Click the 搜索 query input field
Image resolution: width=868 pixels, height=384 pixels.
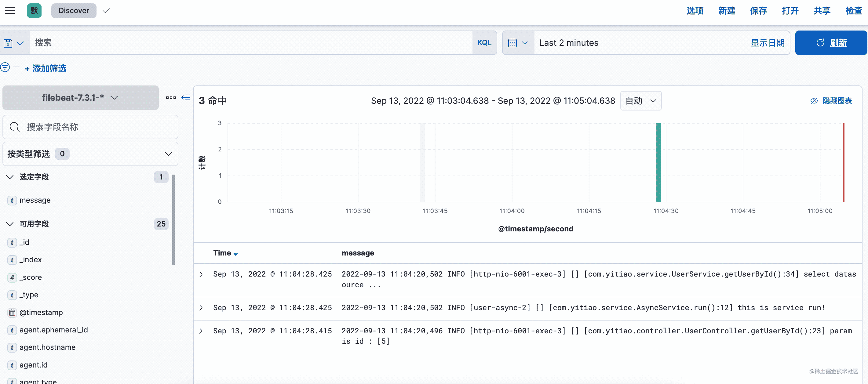tap(251, 43)
